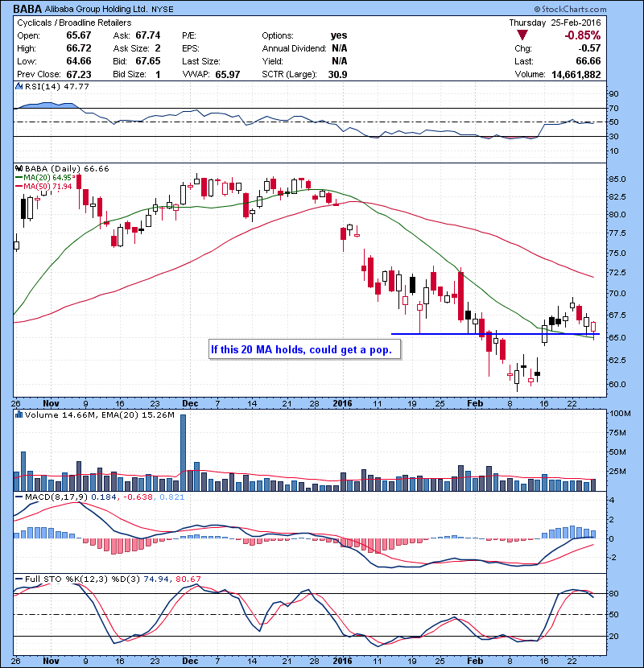Click the Volume 14.66M, EMA(20) 15.26M label
The height and width of the screenshot is (668, 644).
coord(99,414)
